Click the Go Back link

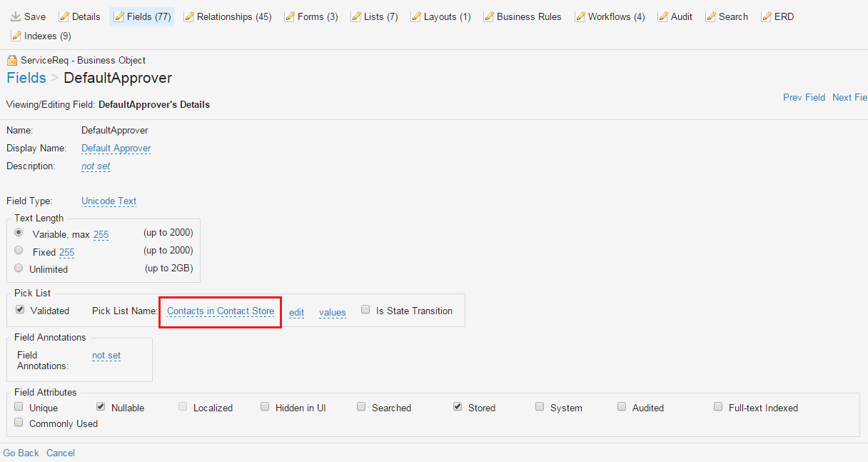coord(21,453)
